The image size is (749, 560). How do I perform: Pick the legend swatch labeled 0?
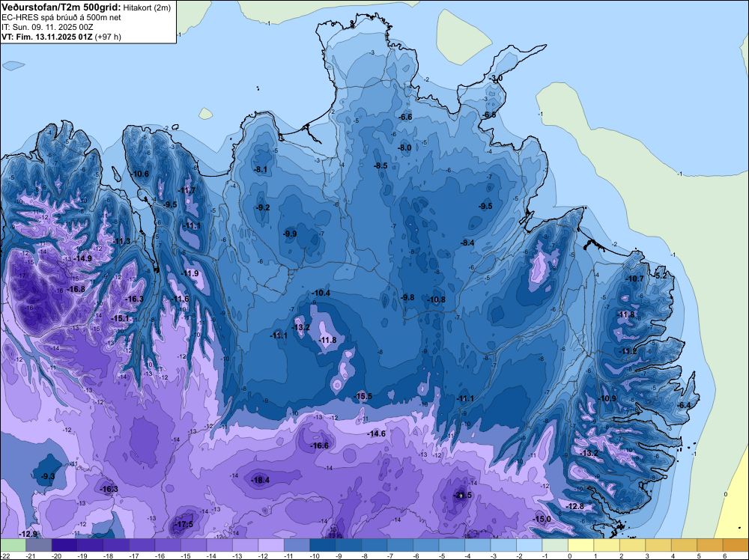click(x=580, y=545)
